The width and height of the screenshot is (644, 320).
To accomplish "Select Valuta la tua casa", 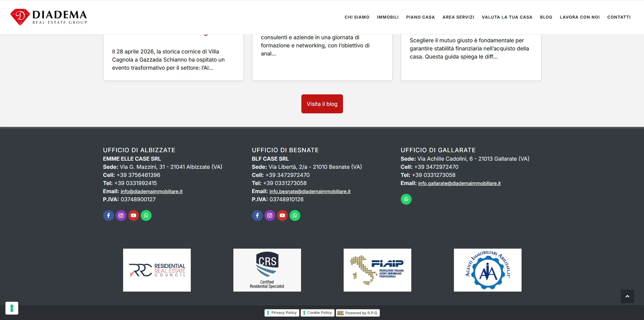I will click(507, 17).
